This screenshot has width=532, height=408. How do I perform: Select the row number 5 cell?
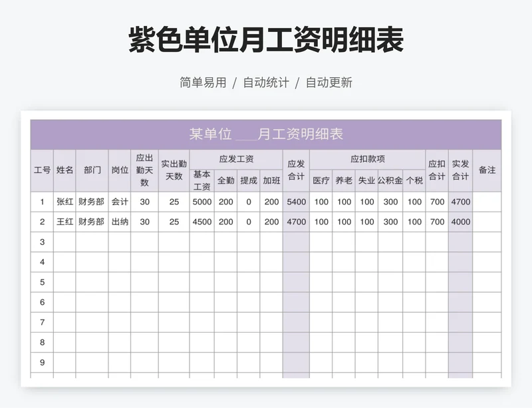click(42, 282)
